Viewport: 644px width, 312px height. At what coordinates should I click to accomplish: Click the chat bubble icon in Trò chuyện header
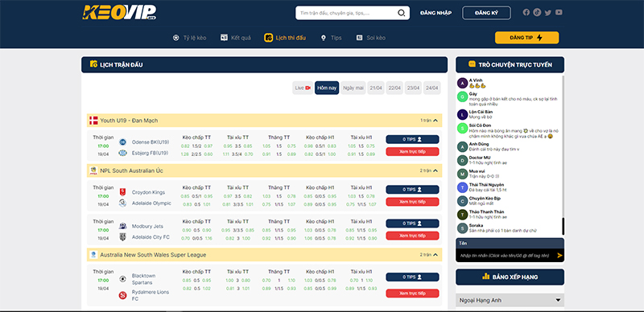(x=472, y=64)
